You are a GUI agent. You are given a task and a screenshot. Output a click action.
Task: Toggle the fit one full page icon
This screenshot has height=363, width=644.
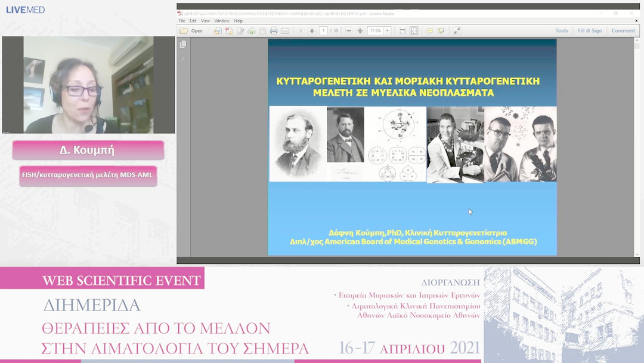414,31
